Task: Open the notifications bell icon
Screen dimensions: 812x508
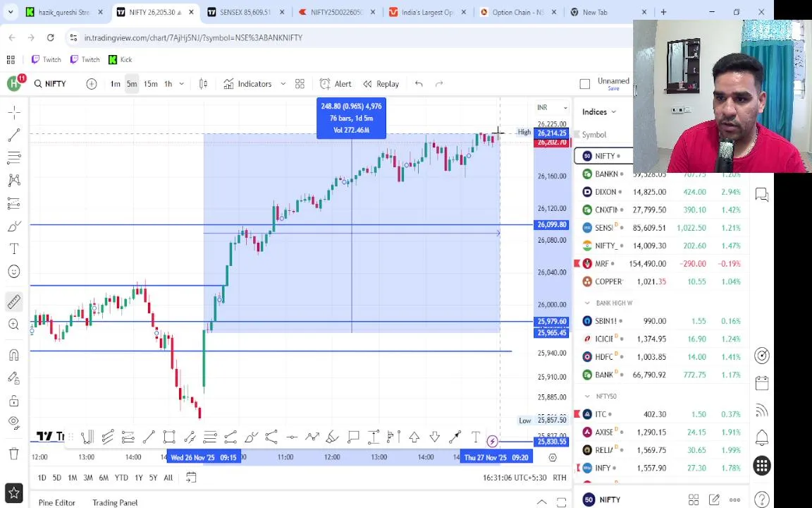Action: click(762, 438)
